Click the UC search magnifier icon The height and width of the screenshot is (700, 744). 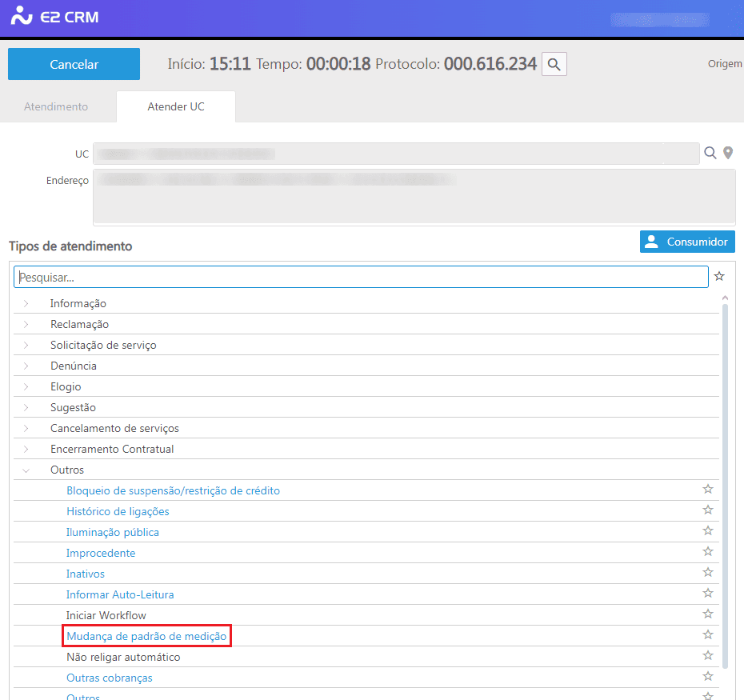click(710, 153)
